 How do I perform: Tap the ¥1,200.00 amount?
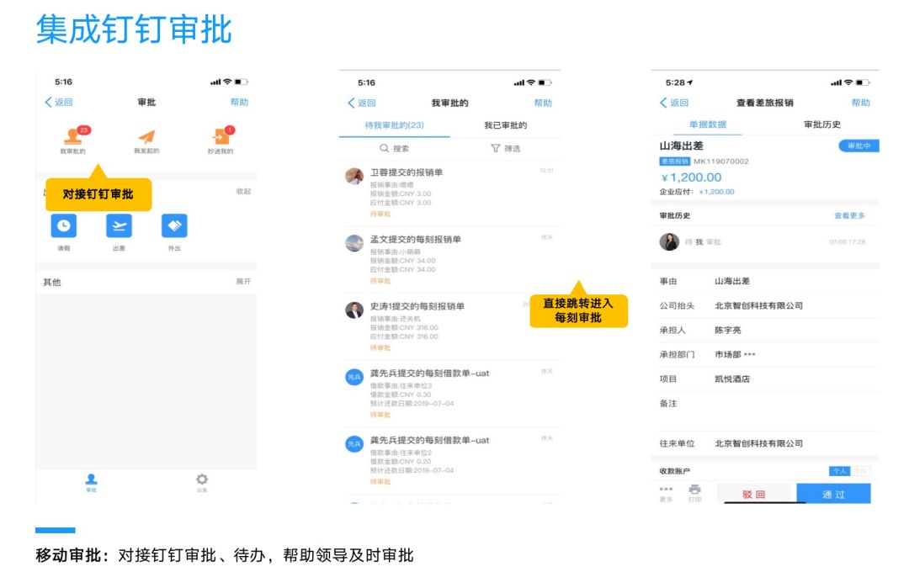691,177
